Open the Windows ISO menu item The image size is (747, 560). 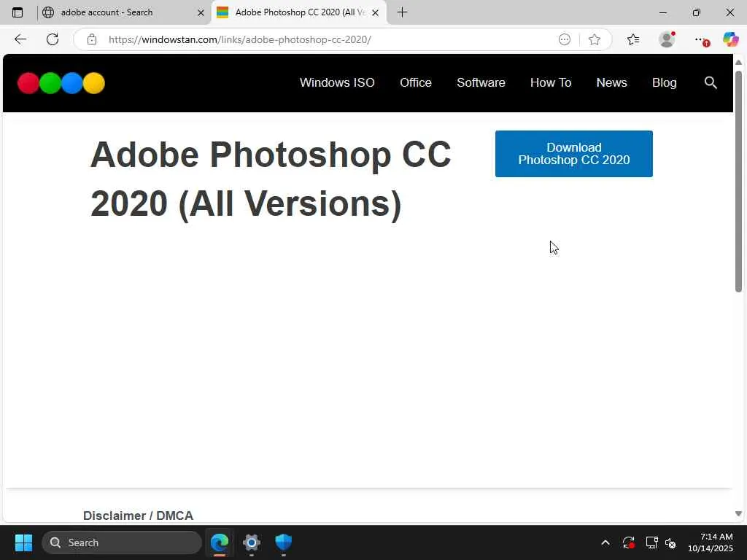337,83
